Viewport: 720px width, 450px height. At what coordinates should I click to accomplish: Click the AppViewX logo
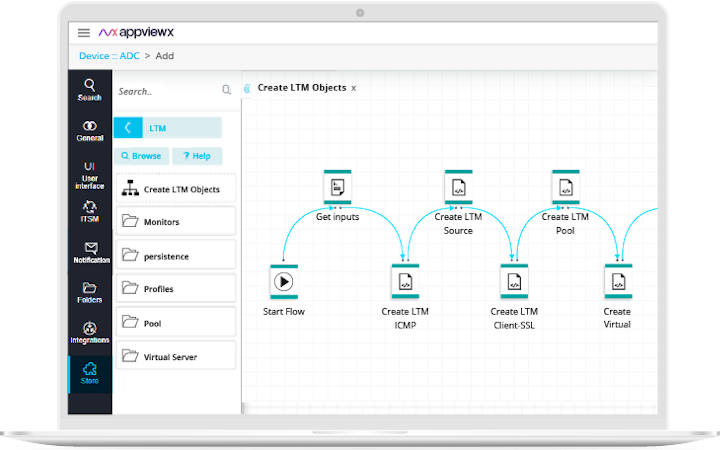136,32
